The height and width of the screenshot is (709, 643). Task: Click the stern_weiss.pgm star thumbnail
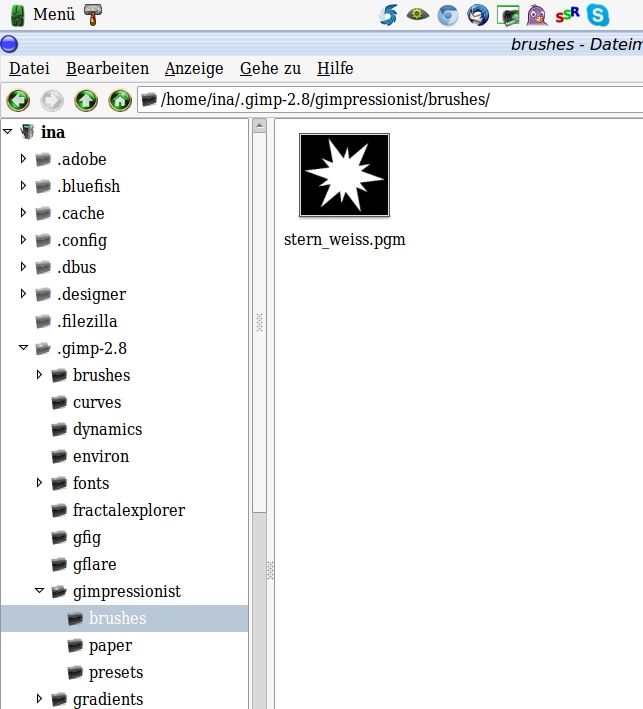(345, 175)
